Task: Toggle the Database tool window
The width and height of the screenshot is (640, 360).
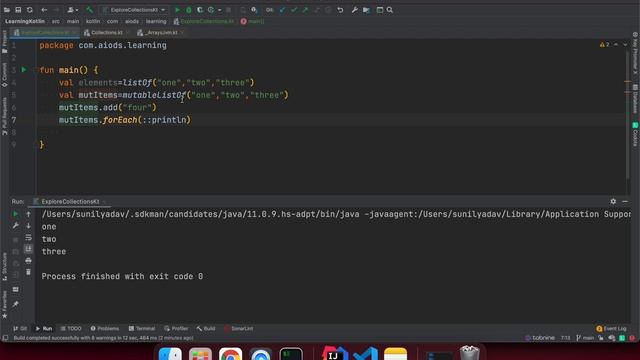Action: (635, 98)
